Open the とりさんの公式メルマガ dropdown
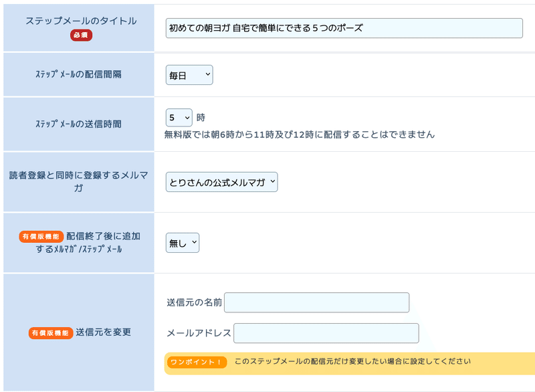Viewport: 535px width, 392px height. [x=221, y=182]
